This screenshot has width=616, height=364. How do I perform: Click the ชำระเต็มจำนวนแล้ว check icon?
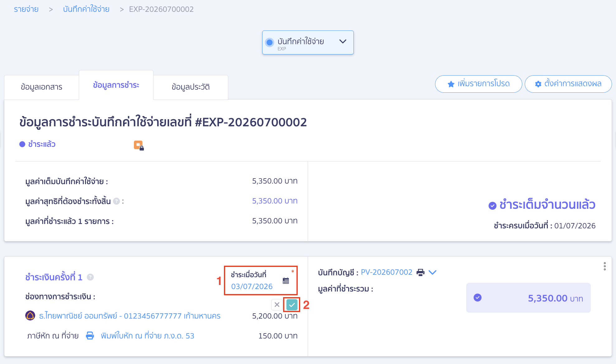tap(492, 206)
